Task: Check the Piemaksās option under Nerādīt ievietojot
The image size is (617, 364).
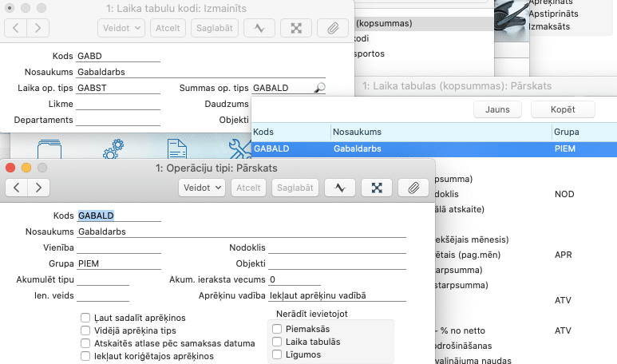Action: (277, 329)
